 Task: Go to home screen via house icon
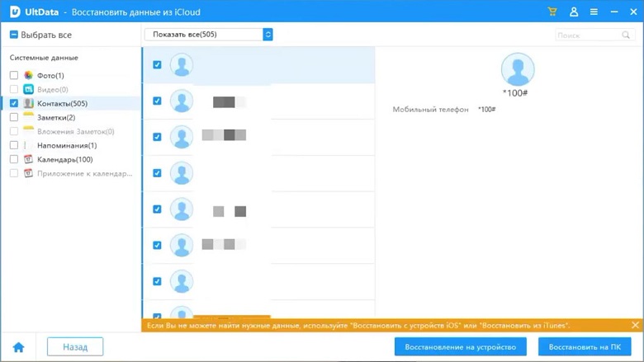pos(18,347)
